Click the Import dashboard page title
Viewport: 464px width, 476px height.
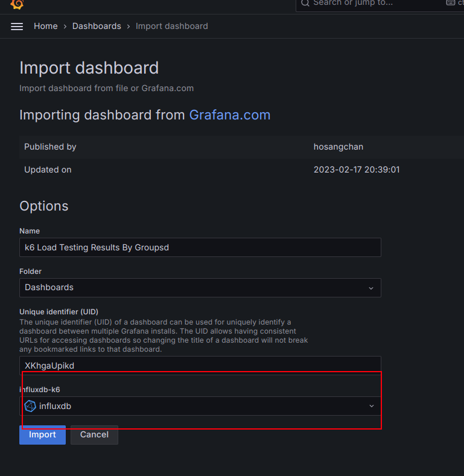(89, 68)
